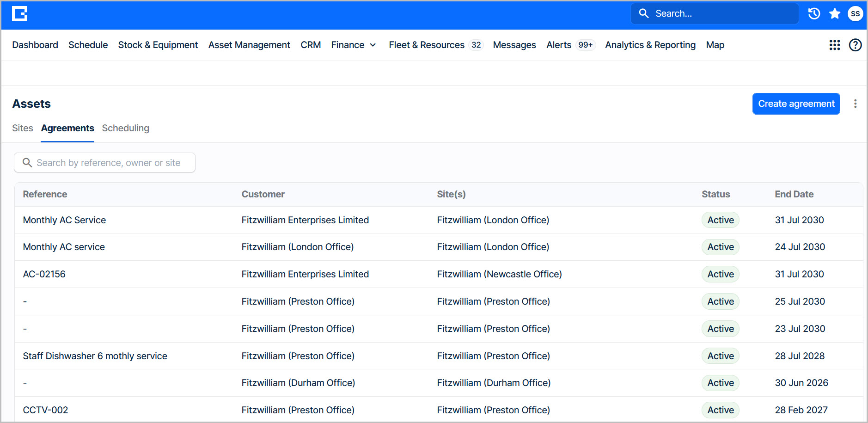Focus the global Search field
This screenshot has height=423, width=868.
715,13
